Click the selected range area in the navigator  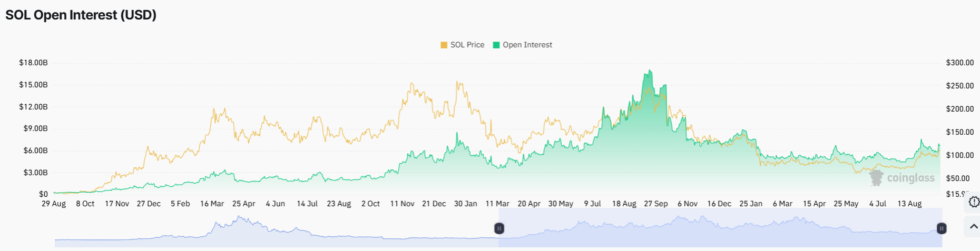[x=720, y=228]
